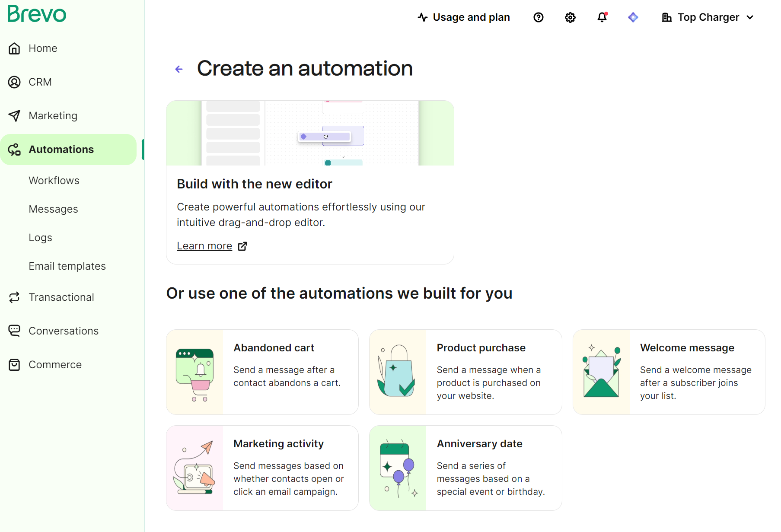Click the Automations sidebar icon
Screen dimensions: 781x532
pyautogui.click(x=14, y=149)
